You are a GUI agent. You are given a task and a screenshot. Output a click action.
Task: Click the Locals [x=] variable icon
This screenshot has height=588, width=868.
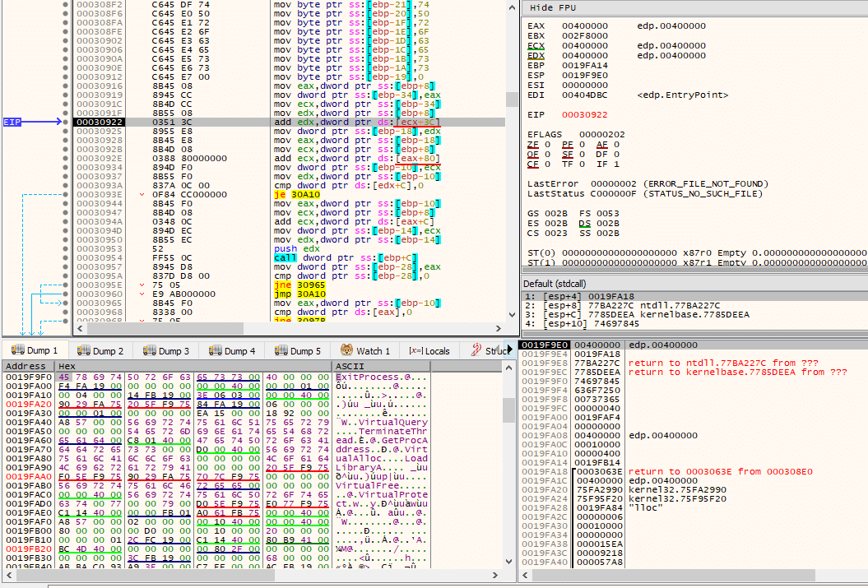(x=415, y=350)
